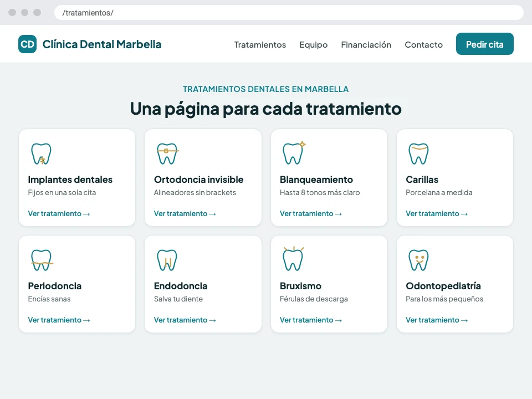The width and height of the screenshot is (532, 399).
Task: Open Ver tratamiento link under Ortodoncia invisible
Action: coord(185,213)
